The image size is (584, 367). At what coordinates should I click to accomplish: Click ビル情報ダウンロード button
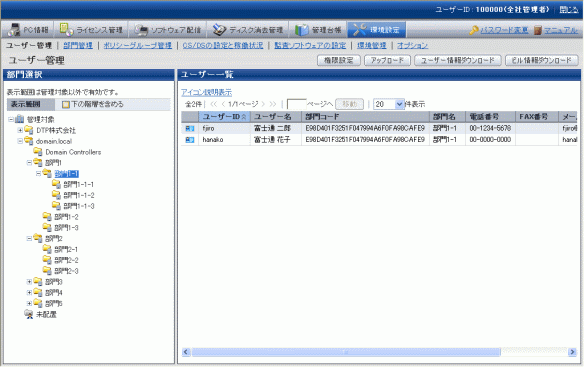(542, 60)
